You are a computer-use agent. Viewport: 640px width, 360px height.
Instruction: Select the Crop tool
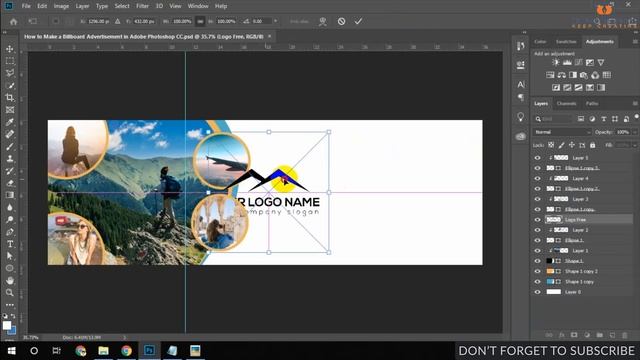(10, 98)
